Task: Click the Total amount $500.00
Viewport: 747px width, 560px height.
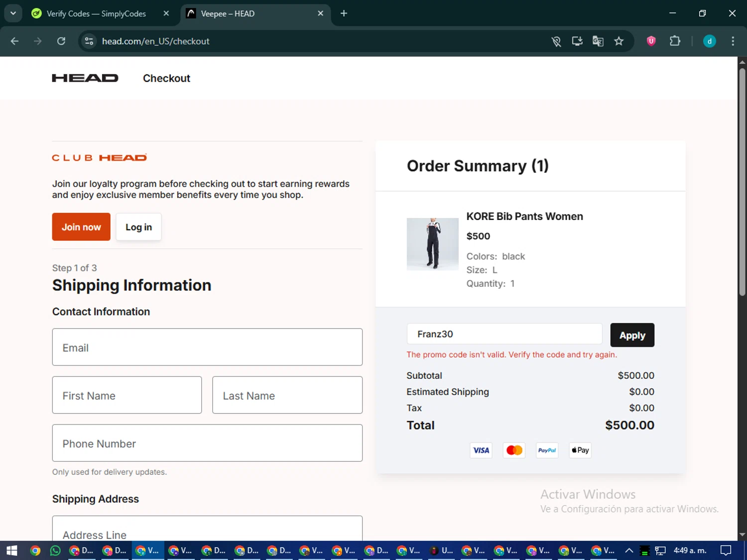Action: pos(629,425)
